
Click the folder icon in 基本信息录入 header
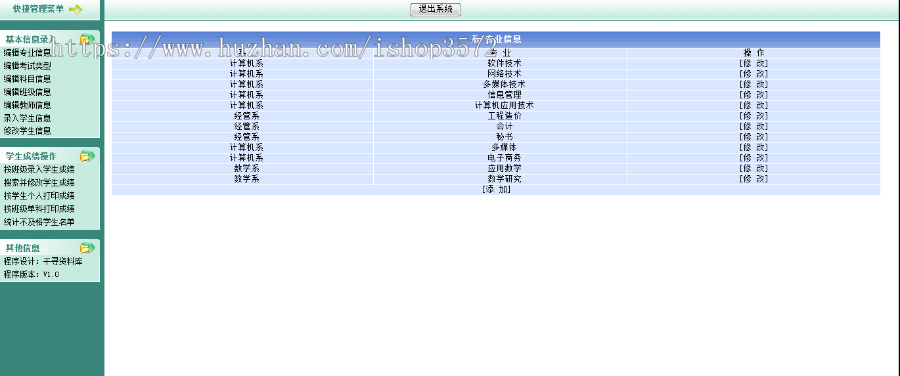point(87,39)
